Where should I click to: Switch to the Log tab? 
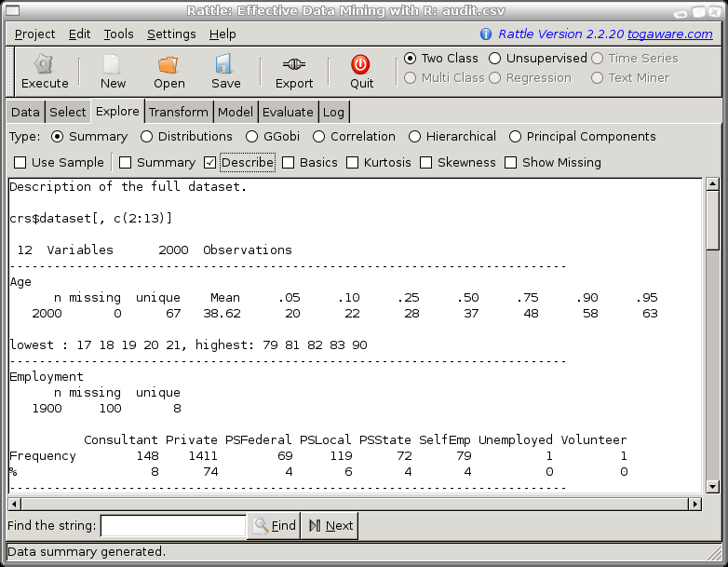coord(333,112)
